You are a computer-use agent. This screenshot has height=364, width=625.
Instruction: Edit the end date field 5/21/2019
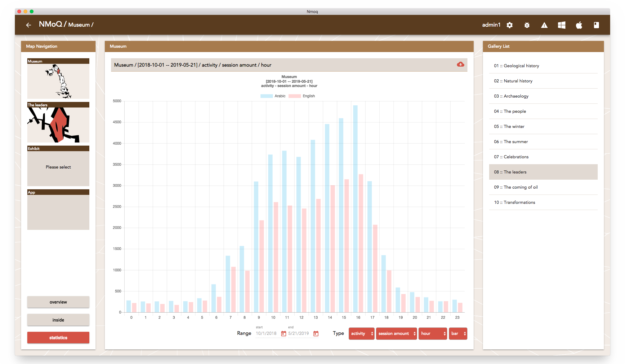point(299,334)
